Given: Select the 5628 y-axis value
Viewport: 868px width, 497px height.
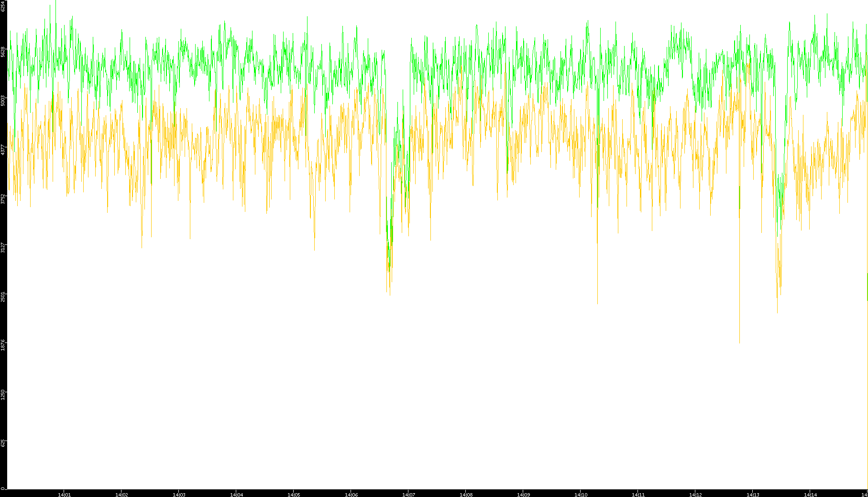Looking at the screenshot, I should 3,52.
